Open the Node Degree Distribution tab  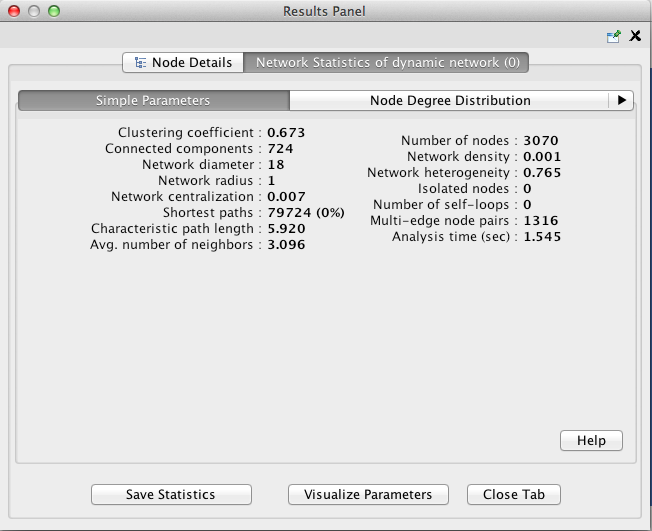coord(449,100)
